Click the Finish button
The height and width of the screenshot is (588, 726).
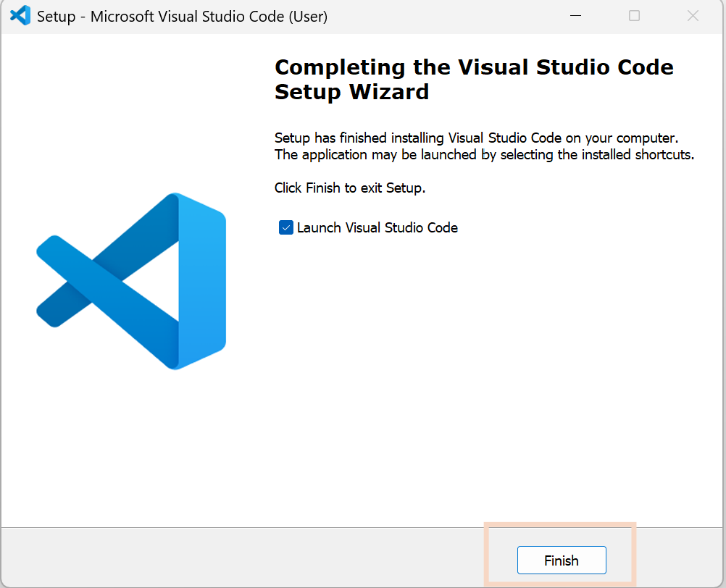[562, 560]
